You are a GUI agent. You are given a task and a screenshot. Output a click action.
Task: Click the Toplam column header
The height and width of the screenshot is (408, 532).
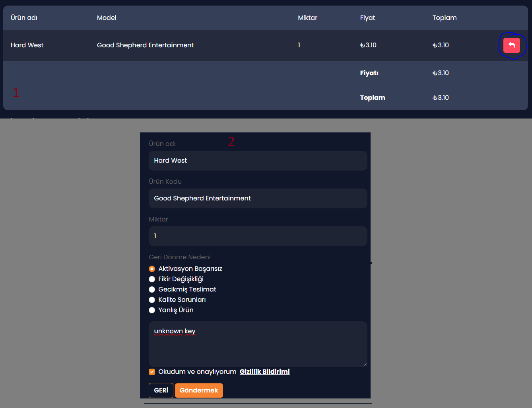445,18
